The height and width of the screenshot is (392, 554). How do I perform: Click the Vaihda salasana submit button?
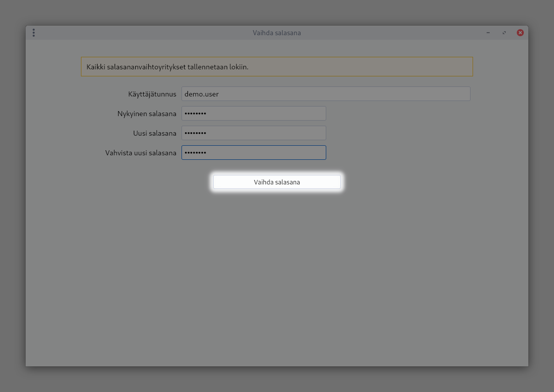276,182
